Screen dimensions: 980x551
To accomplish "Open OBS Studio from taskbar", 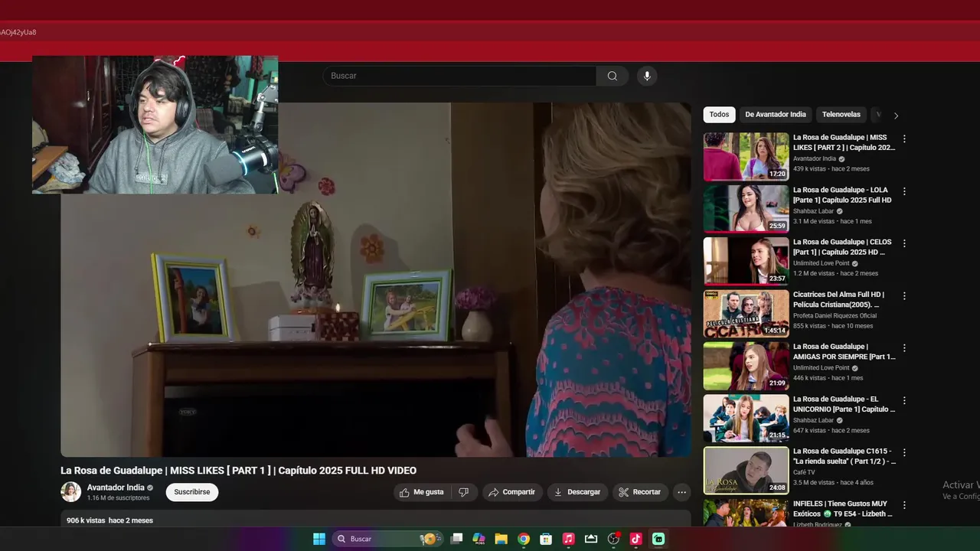I will [613, 539].
